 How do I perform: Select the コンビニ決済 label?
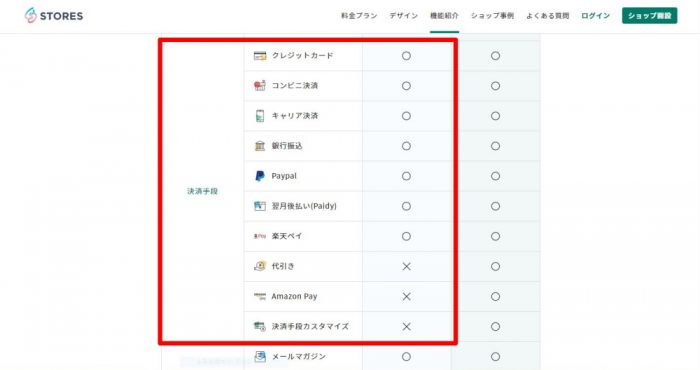click(x=295, y=86)
